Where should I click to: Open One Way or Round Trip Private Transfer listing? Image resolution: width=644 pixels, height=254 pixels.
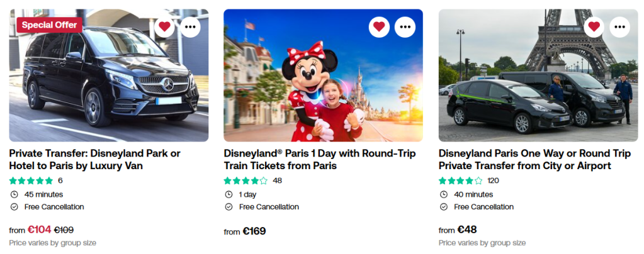point(534,160)
